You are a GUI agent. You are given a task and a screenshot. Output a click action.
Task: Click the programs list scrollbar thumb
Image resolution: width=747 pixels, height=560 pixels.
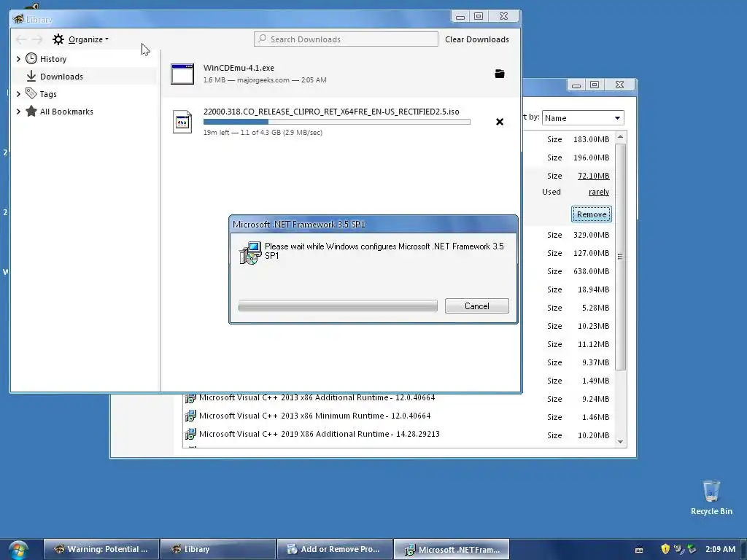(620, 257)
